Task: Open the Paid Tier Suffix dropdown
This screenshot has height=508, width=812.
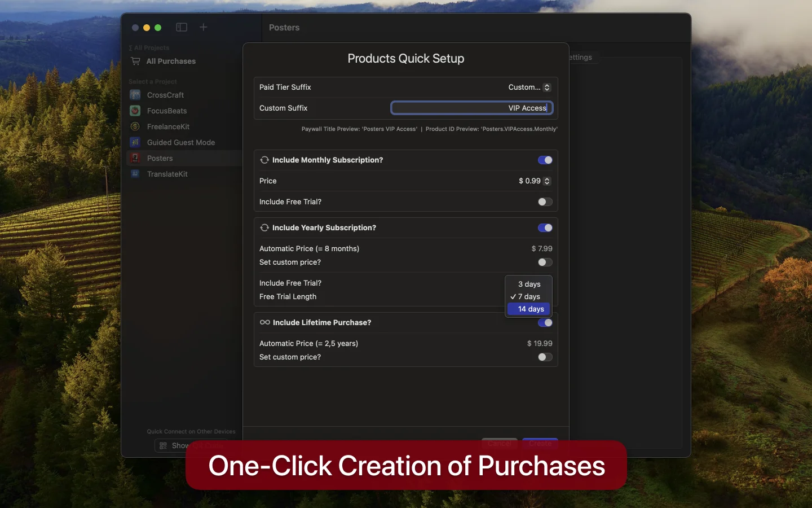Action: [529, 87]
